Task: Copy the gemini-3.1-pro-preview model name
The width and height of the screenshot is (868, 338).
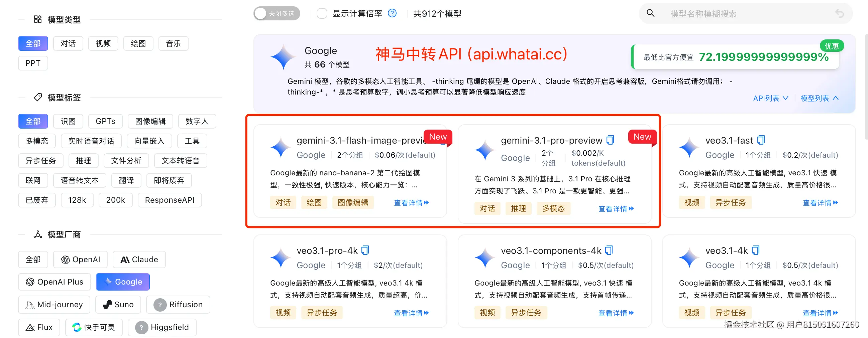Action: 610,140
